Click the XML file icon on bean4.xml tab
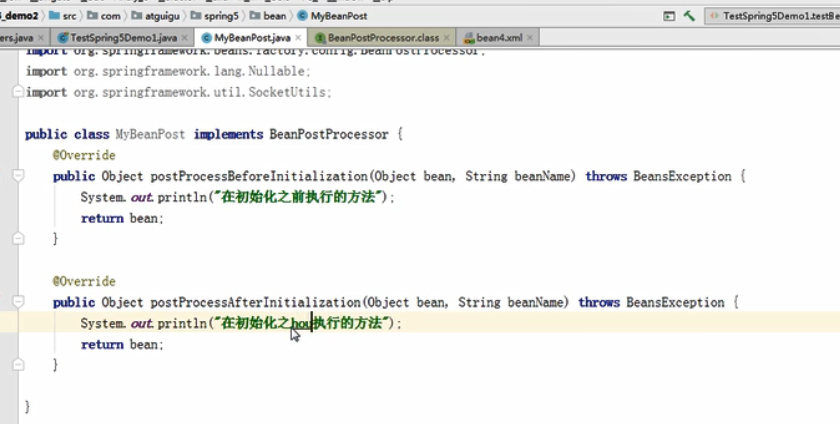Screen dimensions: 840x424 coord(469,38)
